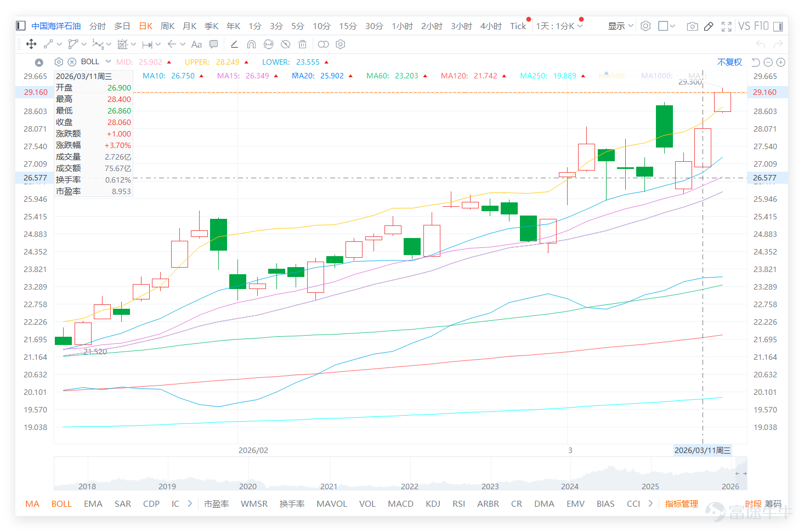Click the screenshot camera icon
This screenshot has height=532, width=804.
click(x=692, y=26)
